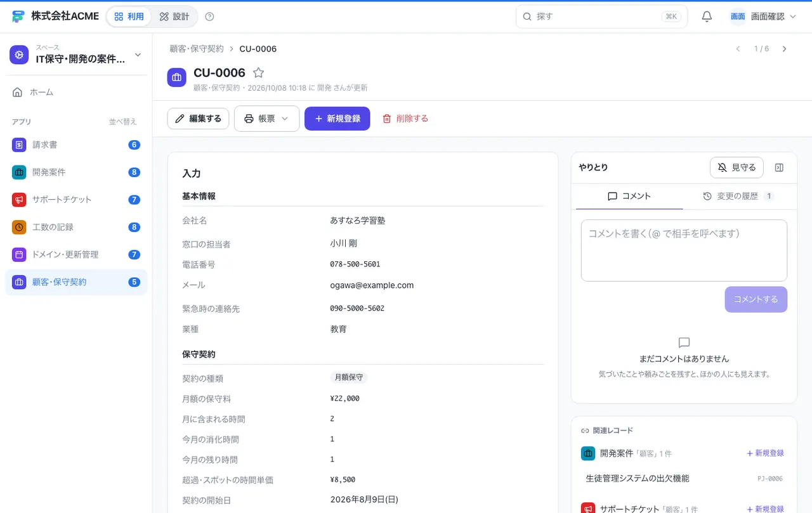Open 開発案件 app in sidebar
Image resolution: width=812 pixels, height=513 pixels.
coord(76,172)
